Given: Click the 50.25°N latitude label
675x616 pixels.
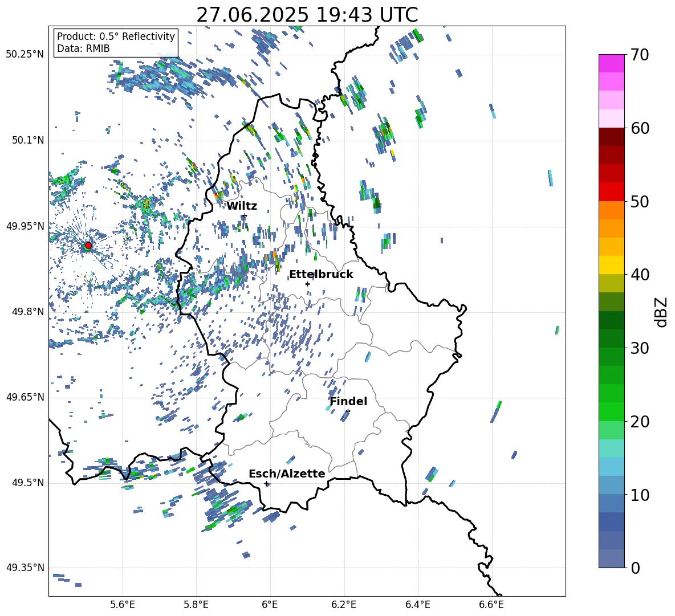Looking at the screenshot, I should point(25,55).
